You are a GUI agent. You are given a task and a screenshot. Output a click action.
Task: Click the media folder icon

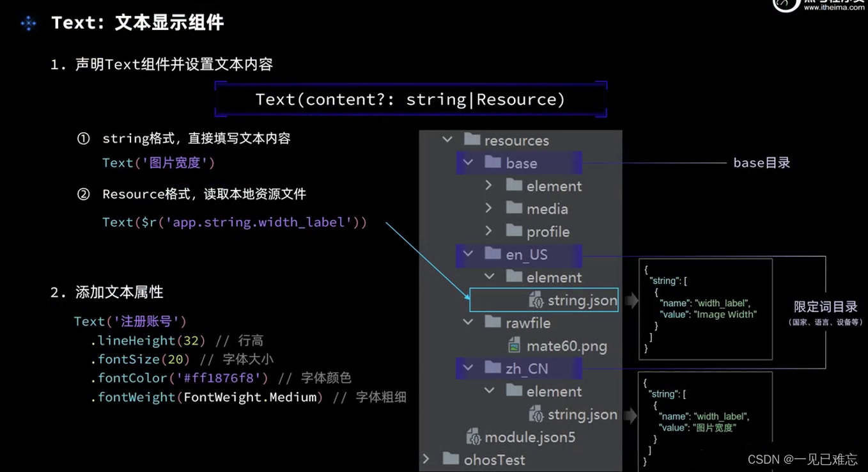pos(514,208)
